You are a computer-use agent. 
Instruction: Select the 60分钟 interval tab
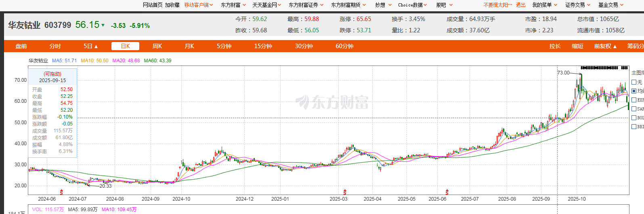click(344, 46)
